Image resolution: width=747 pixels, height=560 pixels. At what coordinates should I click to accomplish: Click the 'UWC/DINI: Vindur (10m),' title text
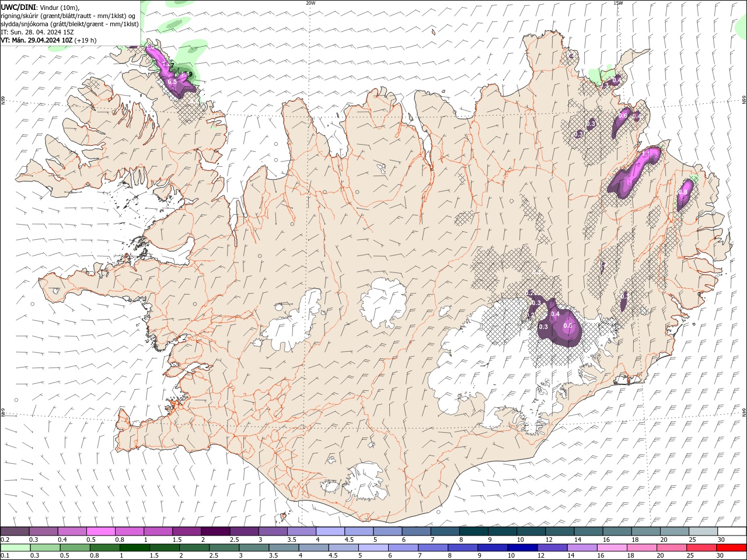pyautogui.click(x=40, y=7)
